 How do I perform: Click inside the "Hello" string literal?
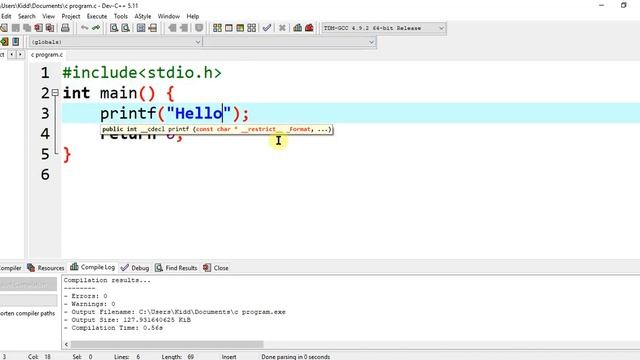click(x=199, y=113)
